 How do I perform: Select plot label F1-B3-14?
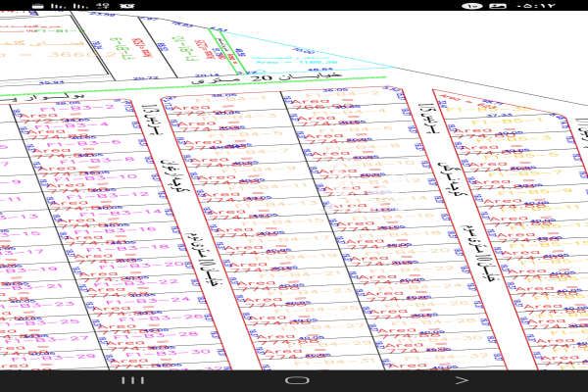(x=117, y=213)
